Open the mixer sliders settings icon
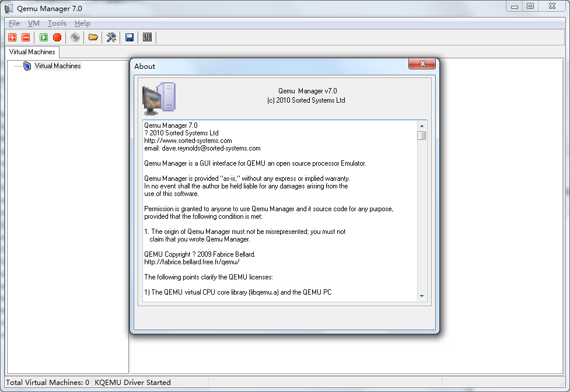Viewport: 570px width, 392px height. (147, 37)
